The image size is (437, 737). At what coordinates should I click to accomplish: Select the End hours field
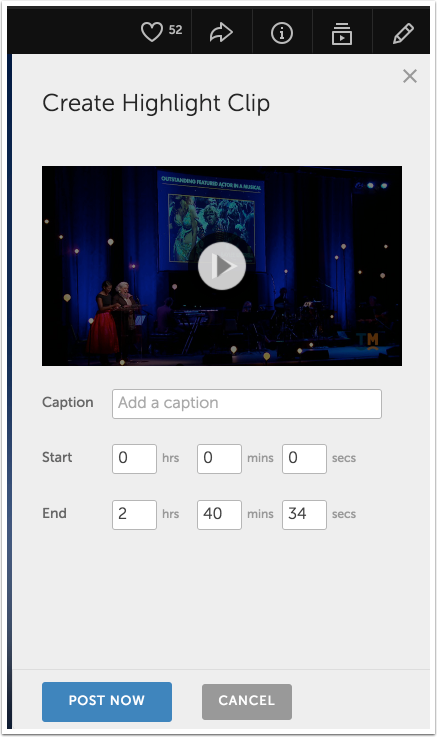tap(134, 515)
